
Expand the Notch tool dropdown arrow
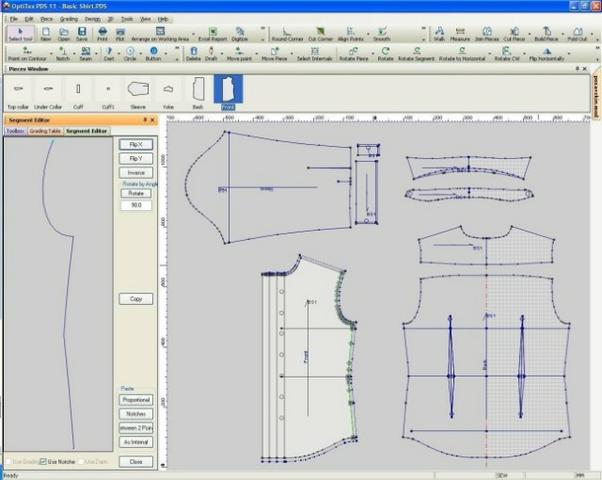point(74,54)
